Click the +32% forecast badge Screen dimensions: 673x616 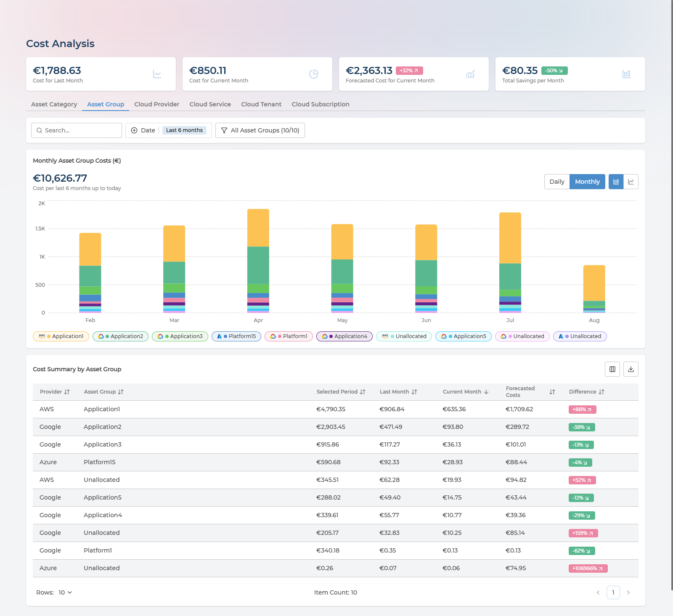[x=409, y=71]
